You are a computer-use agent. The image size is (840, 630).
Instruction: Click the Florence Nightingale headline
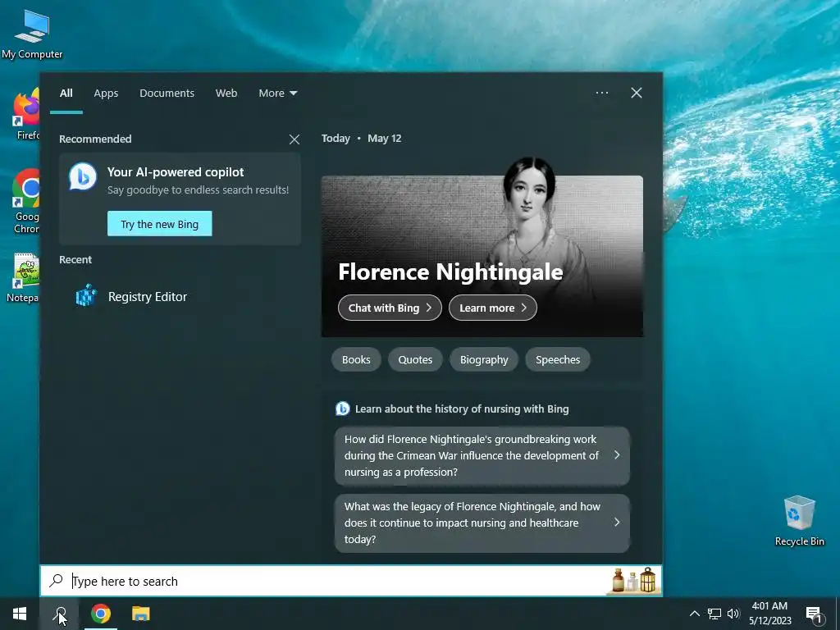(x=450, y=272)
